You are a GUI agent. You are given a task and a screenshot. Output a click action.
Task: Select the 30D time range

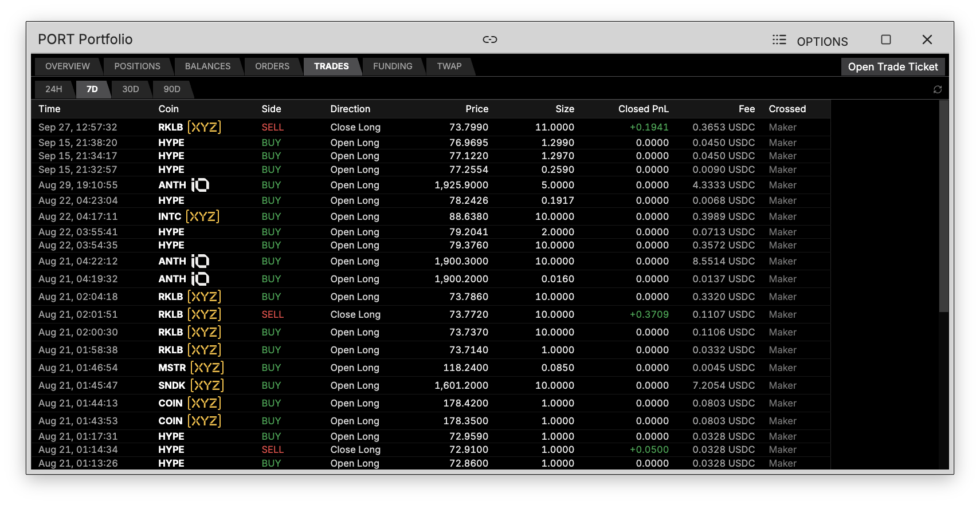click(x=131, y=89)
